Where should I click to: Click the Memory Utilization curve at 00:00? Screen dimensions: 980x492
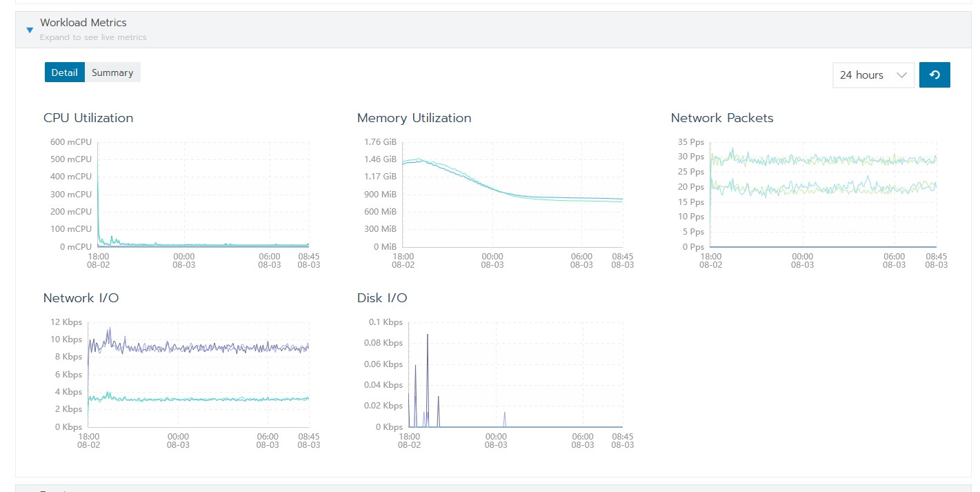pos(492,188)
